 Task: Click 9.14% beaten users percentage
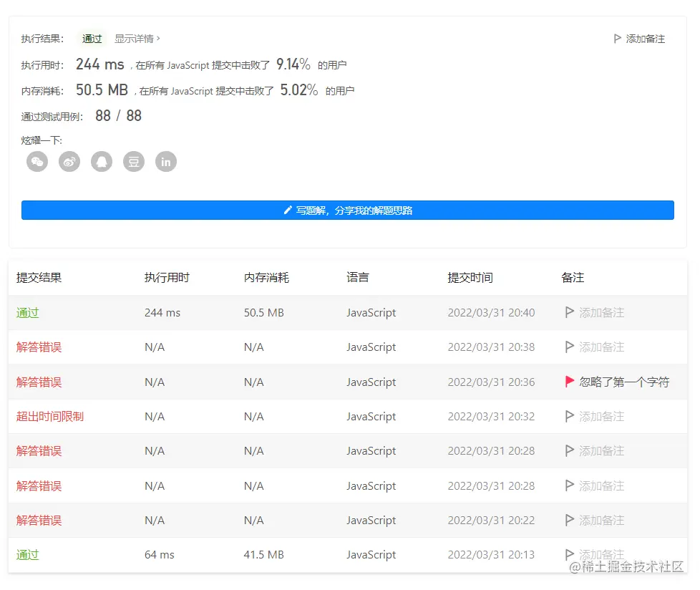point(293,64)
